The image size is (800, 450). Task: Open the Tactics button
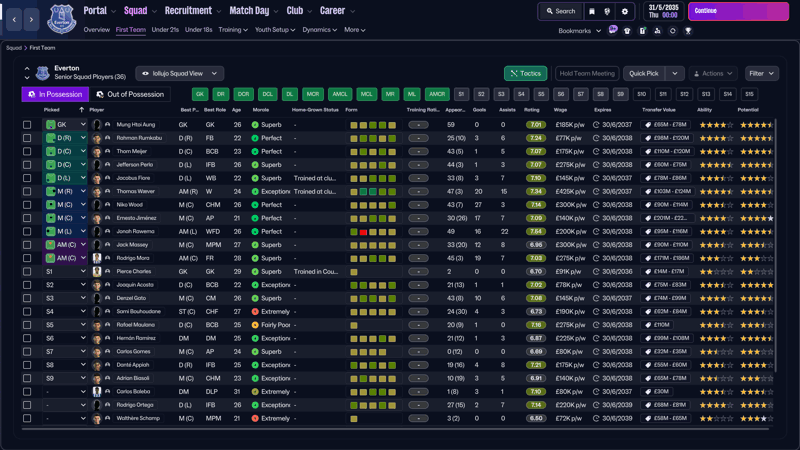(526, 73)
